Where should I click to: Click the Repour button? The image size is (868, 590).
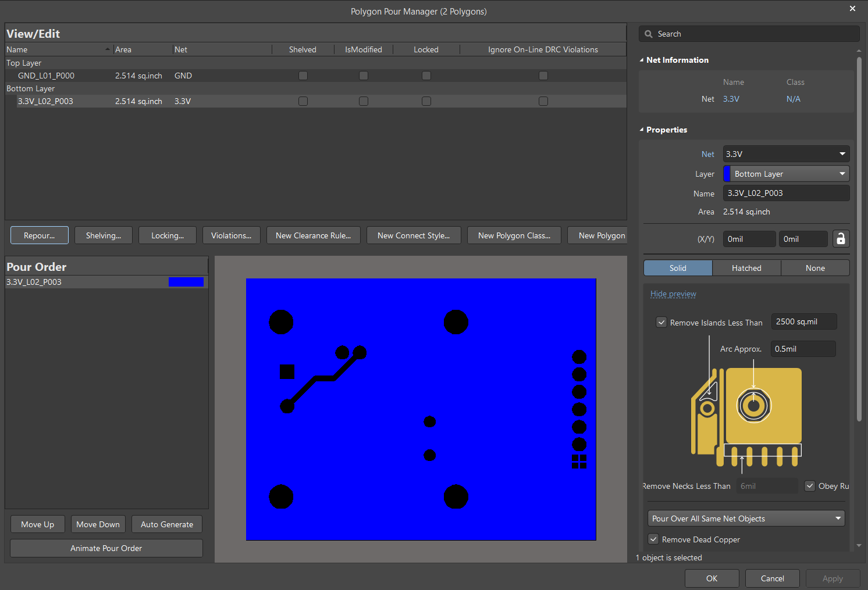(40, 235)
